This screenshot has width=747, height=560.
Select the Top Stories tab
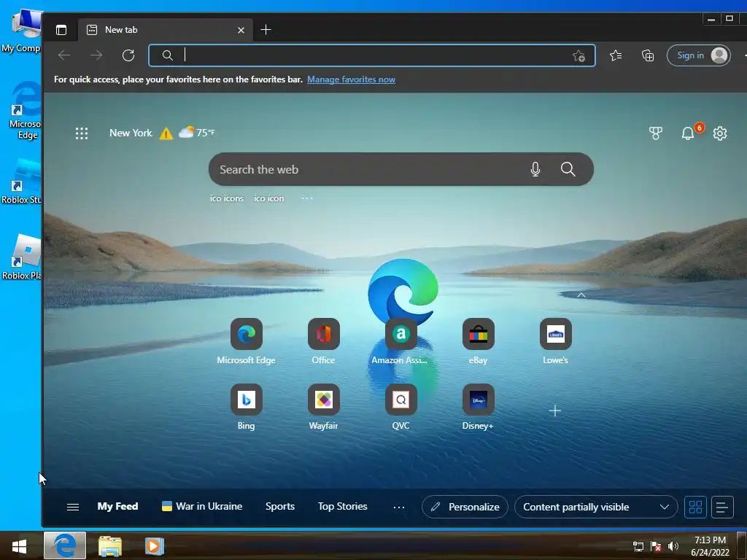point(343,507)
